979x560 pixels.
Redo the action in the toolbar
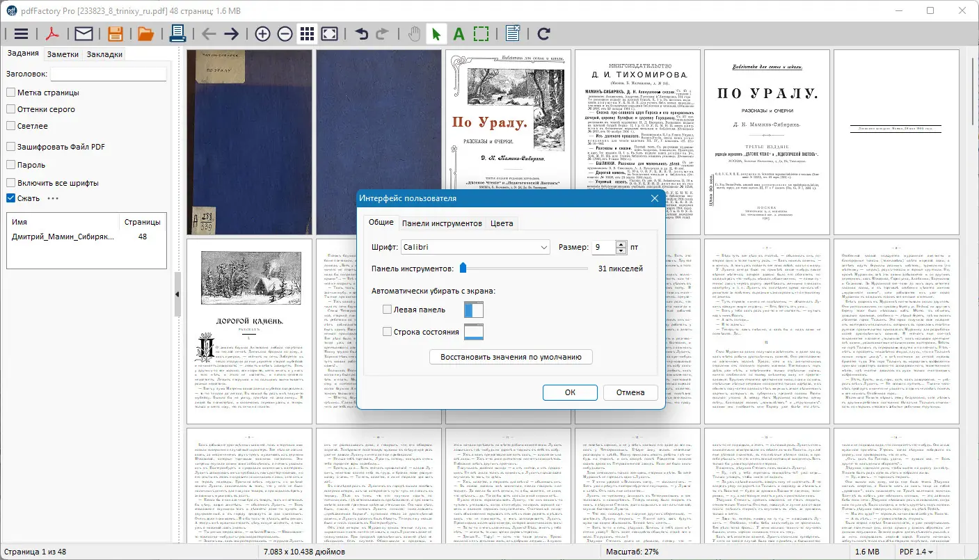(382, 33)
